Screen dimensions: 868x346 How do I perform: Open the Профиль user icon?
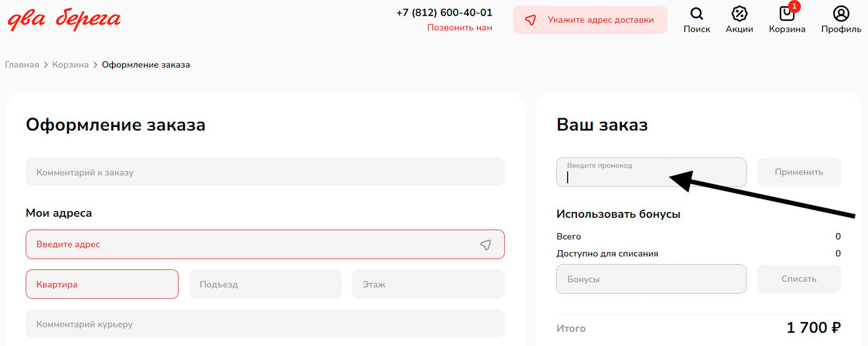pos(841,20)
